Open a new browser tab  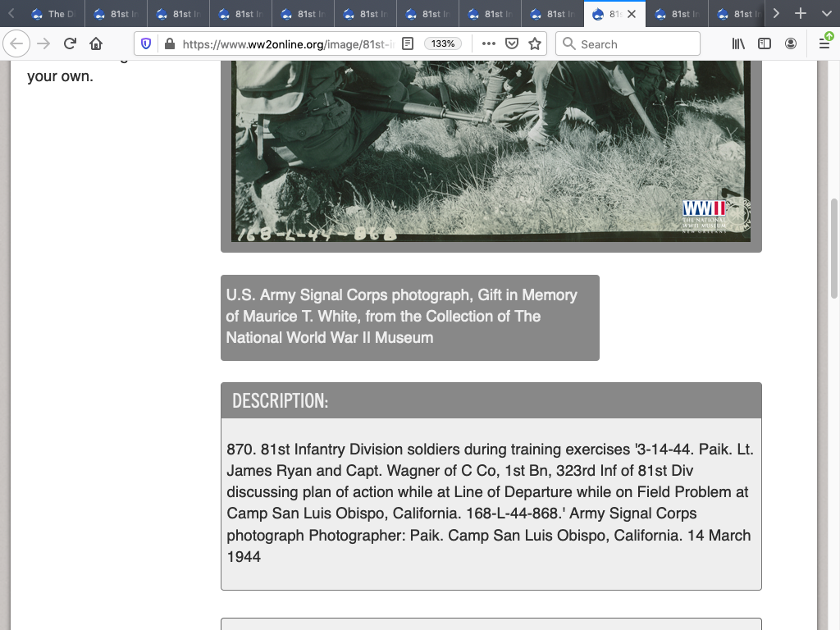[801, 14]
